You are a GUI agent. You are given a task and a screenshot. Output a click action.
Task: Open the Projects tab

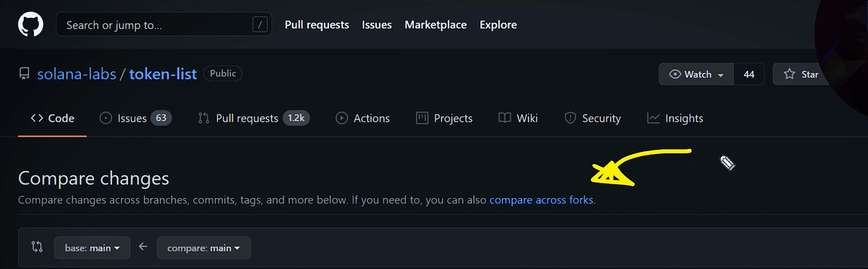(x=445, y=118)
